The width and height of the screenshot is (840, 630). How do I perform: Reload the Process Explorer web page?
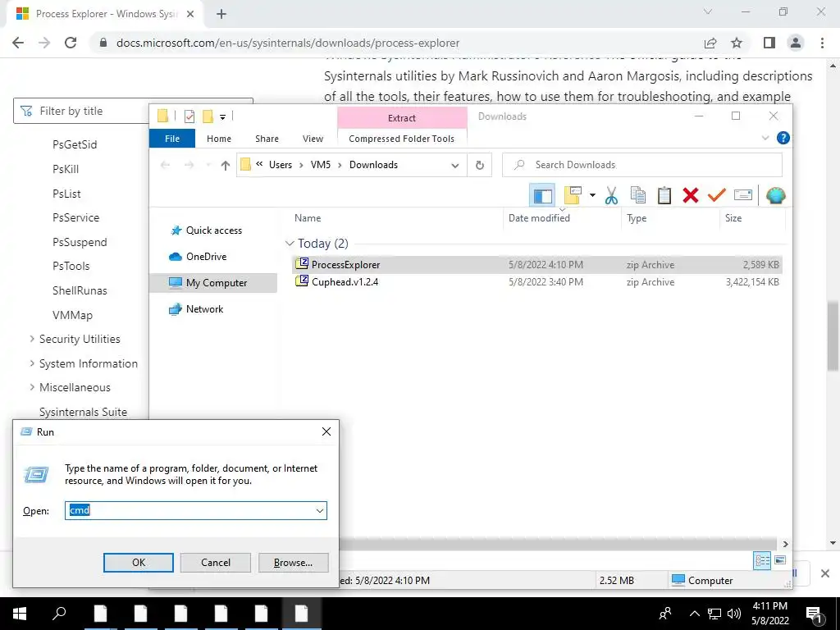71,43
